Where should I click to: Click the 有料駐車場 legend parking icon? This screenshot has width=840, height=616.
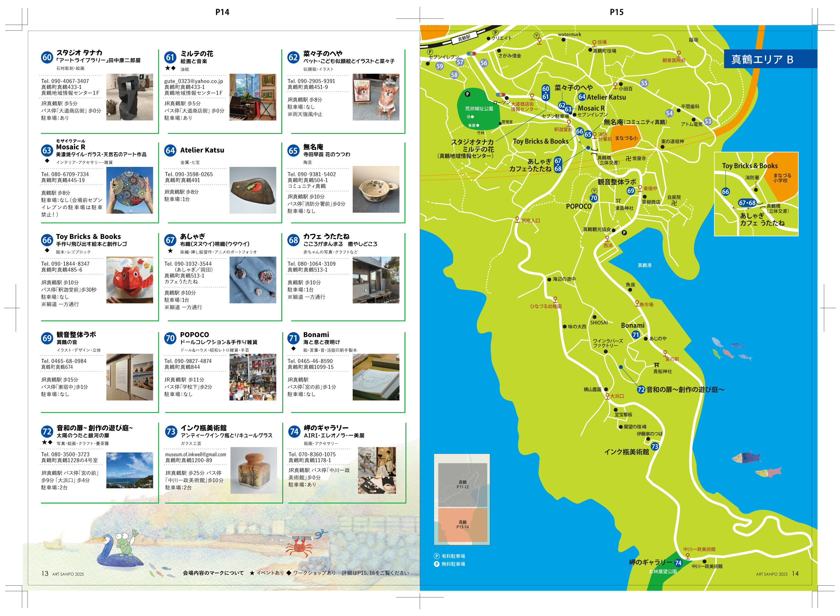(436, 556)
